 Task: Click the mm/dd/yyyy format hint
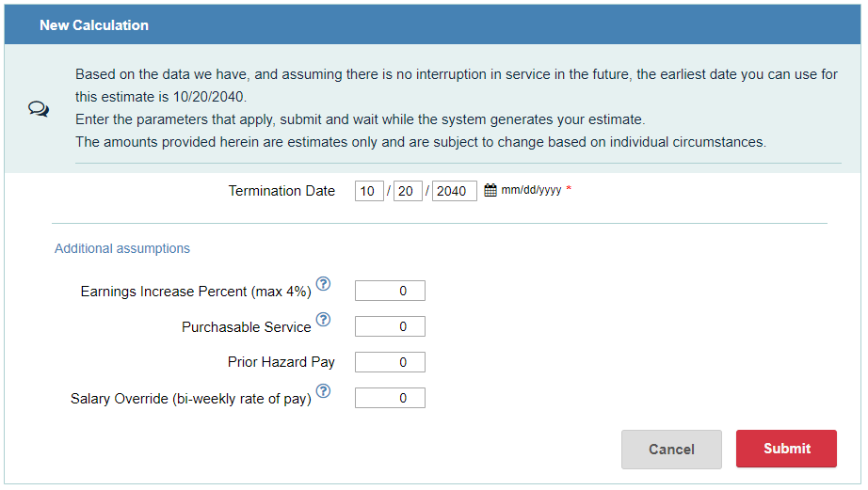click(x=531, y=190)
